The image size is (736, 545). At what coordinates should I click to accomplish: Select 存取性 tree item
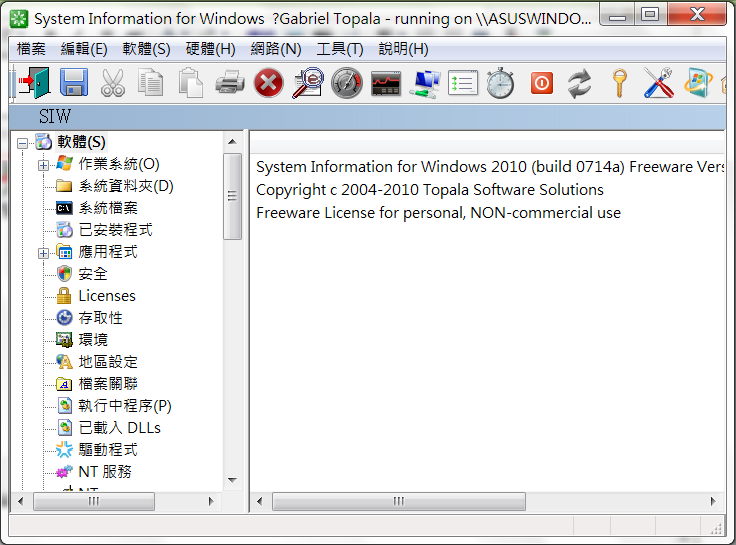click(x=100, y=318)
